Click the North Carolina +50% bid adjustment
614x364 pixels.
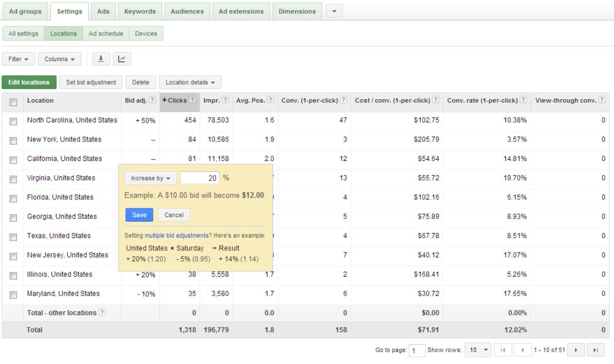(146, 120)
